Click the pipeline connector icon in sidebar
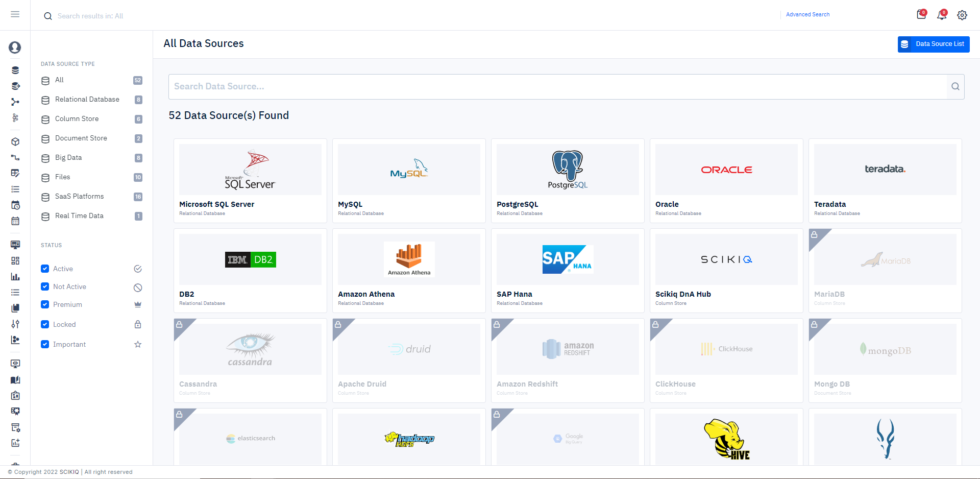Viewport: 980px width, 479px height. pos(15,157)
